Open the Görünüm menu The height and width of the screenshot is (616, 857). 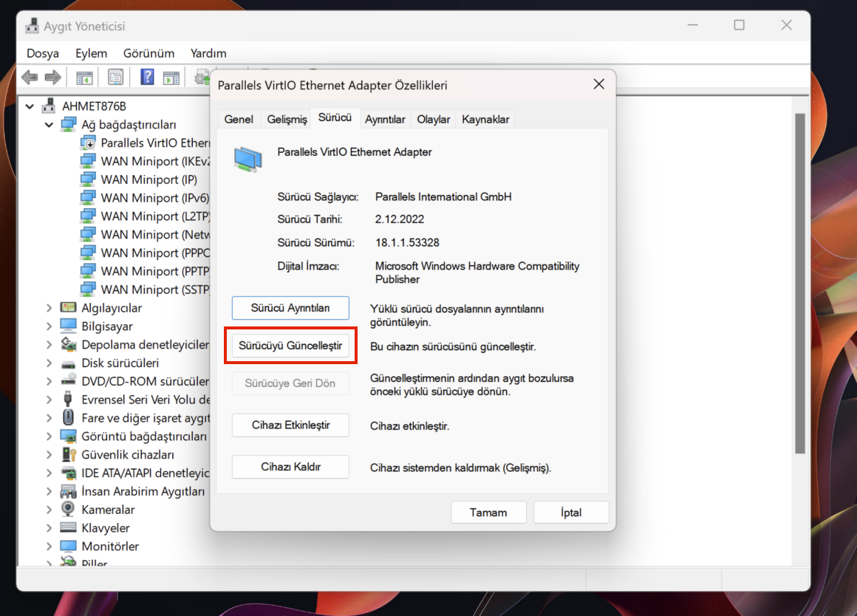[x=148, y=53]
